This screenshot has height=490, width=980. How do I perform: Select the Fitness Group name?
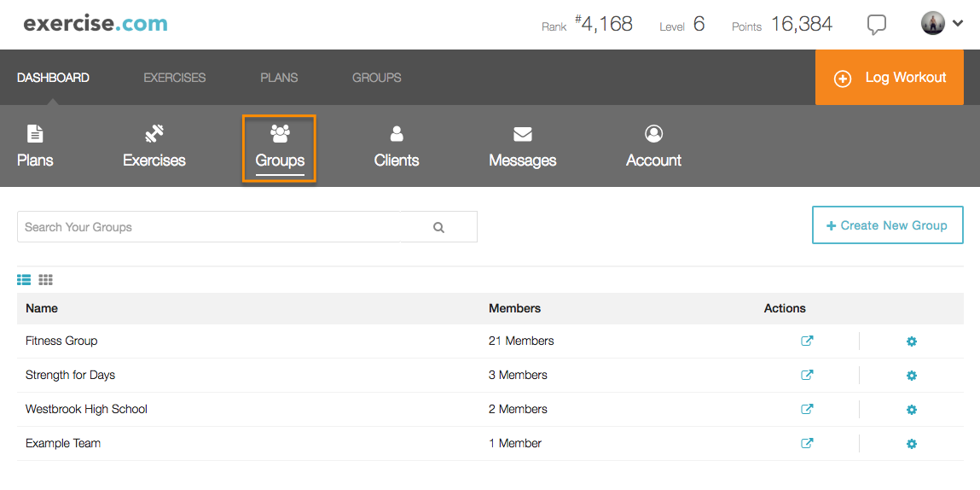(x=61, y=341)
